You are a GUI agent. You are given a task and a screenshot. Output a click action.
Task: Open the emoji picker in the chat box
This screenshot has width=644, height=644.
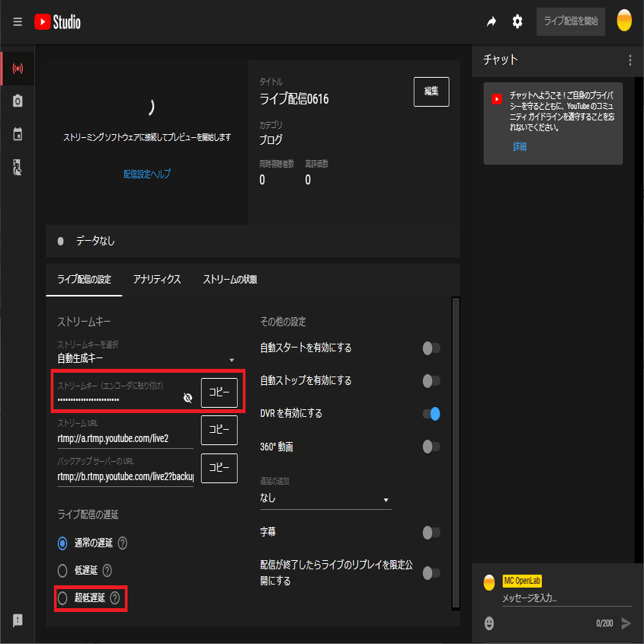click(x=489, y=623)
